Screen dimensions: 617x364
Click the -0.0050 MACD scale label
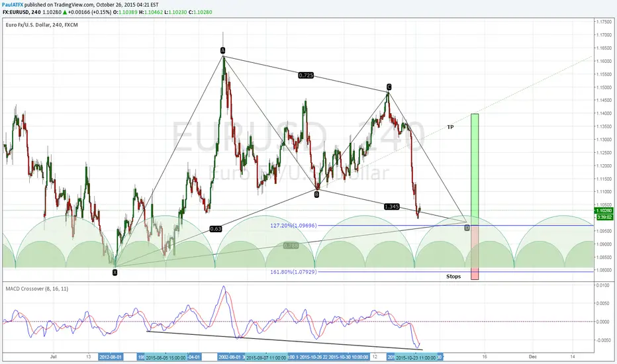[x=603, y=340]
